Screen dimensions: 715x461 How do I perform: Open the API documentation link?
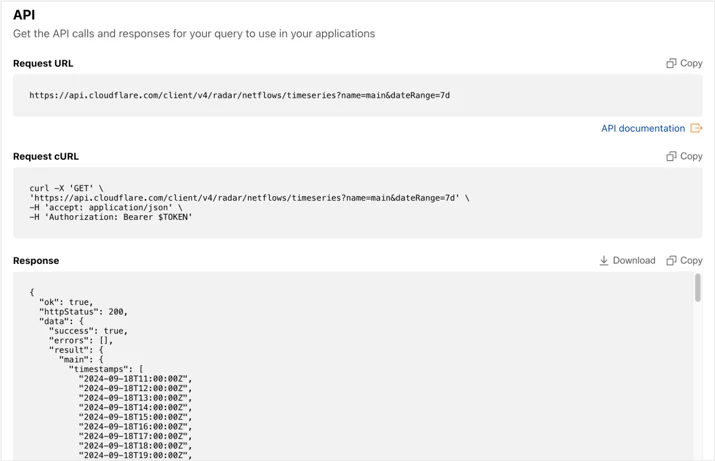click(643, 128)
